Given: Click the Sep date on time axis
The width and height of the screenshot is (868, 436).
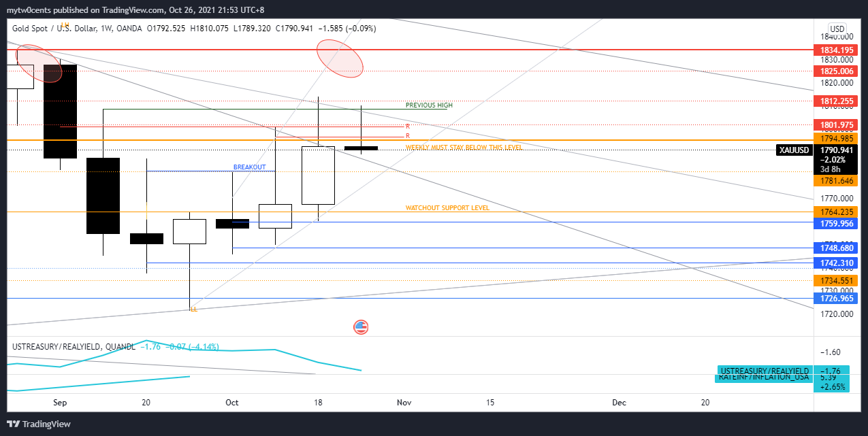Looking at the screenshot, I should (x=61, y=403).
